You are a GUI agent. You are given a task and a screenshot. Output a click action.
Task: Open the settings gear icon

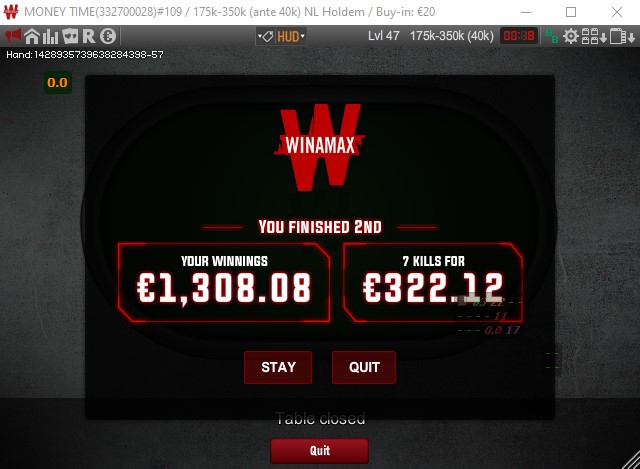pyautogui.click(x=571, y=36)
